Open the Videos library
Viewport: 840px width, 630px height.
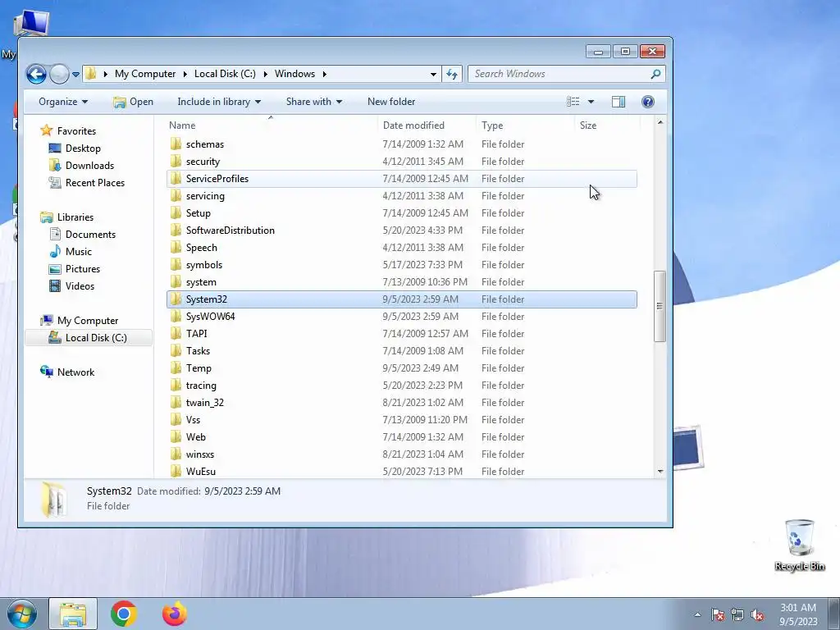(80, 286)
